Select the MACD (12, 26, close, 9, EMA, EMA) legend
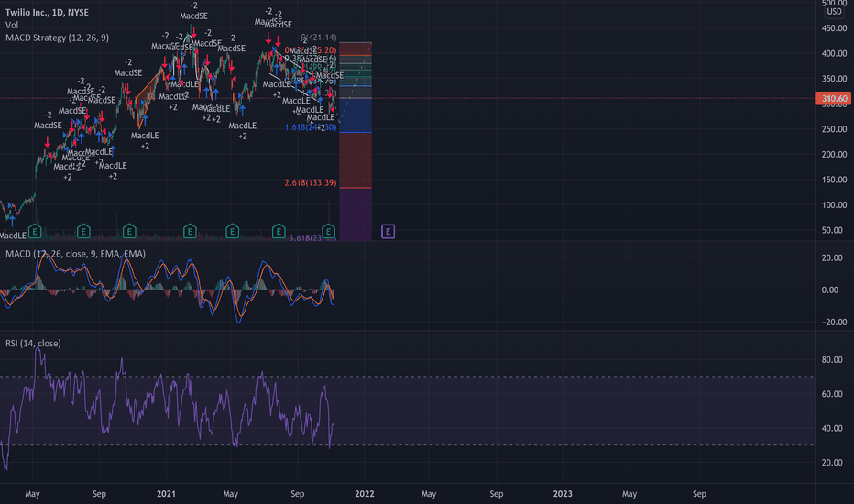This screenshot has height=504, width=854. (x=76, y=254)
